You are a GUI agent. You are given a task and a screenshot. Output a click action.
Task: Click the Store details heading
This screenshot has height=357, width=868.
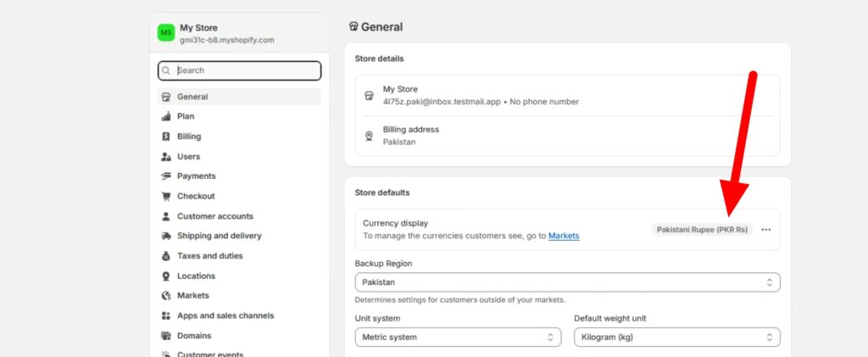point(379,59)
